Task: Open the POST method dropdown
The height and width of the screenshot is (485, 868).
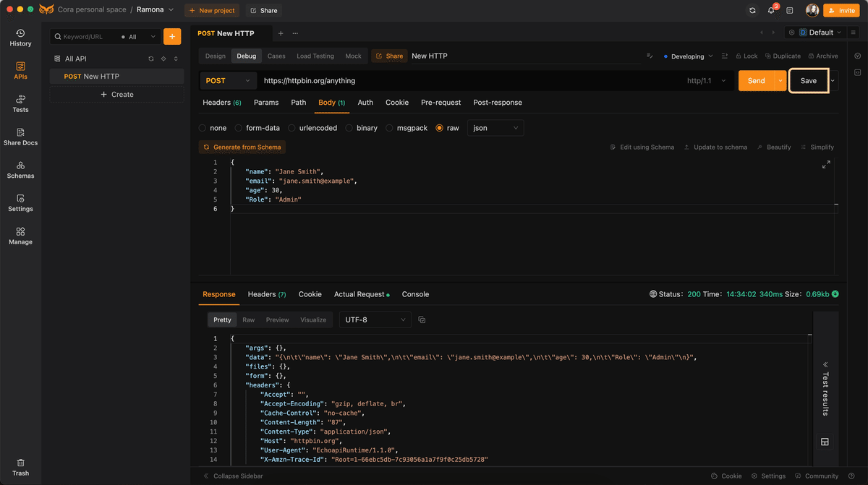Action: click(x=228, y=81)
